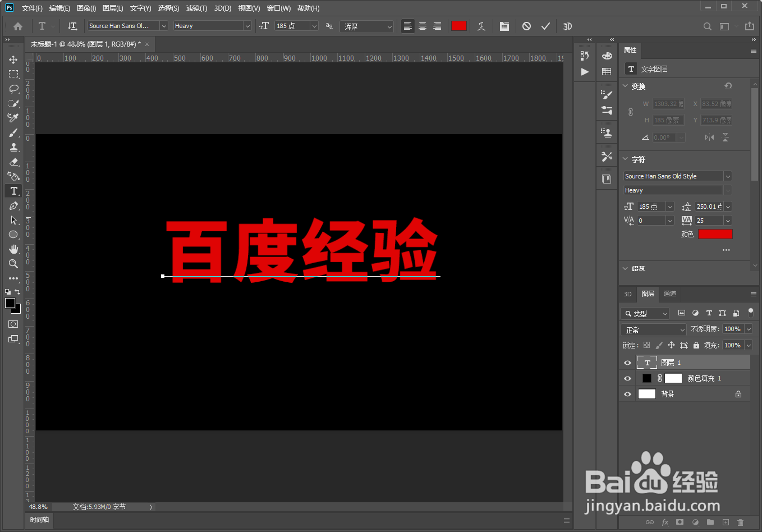This screenshot has height=532, width=762.
Task: Open the 浑厚 anti-aliasing dropdown
Action: [x=366, y=26]
